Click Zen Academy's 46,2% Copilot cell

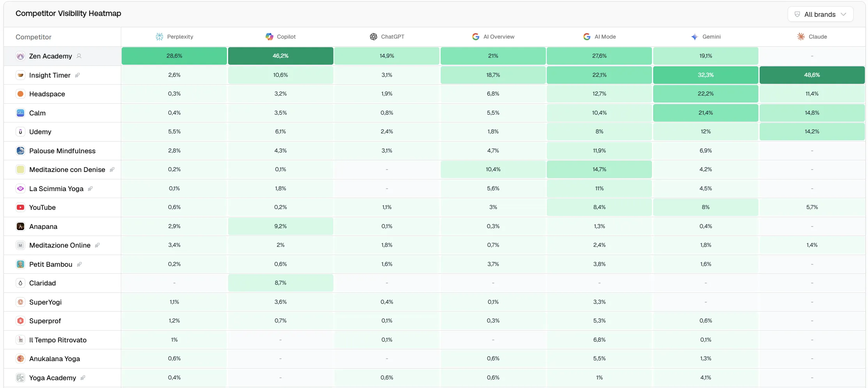[x=281, y=56]
